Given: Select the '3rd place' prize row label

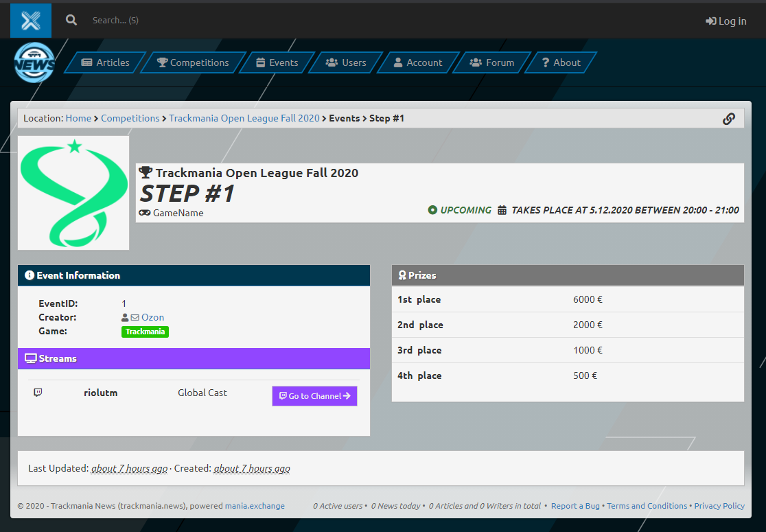Looking at the screenshot, I should (x=419, y=350).
